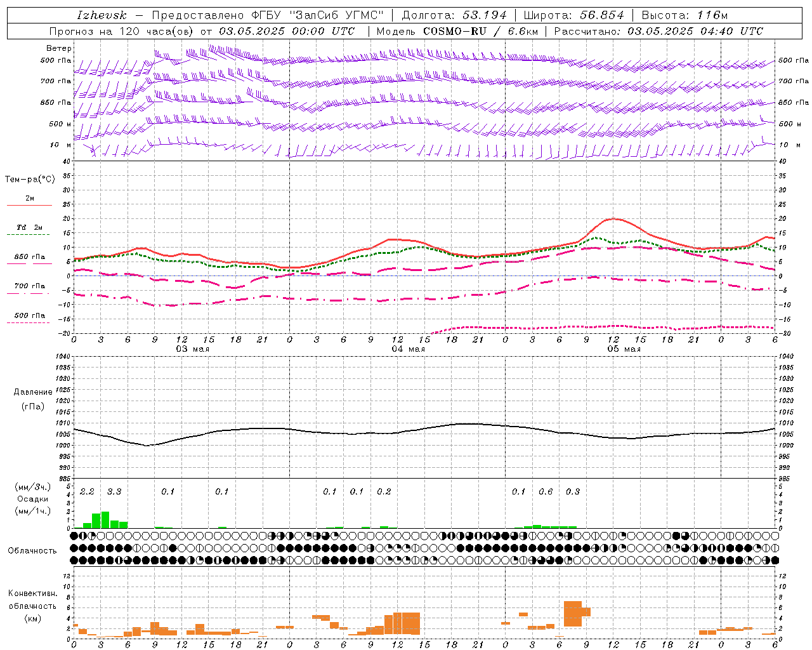Click the '500 гПа' temperature legend label
Screen dimensions: 812x650
click(x=30, y=315)
